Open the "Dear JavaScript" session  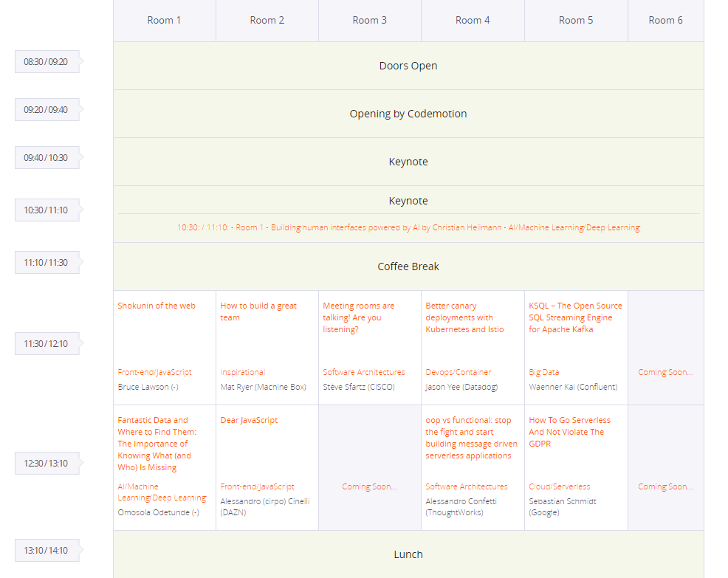pyautogui.click(x=248, y=419)
